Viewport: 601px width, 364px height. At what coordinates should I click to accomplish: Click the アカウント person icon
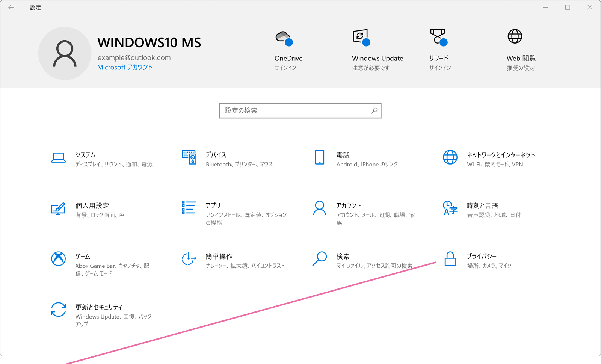320,208
